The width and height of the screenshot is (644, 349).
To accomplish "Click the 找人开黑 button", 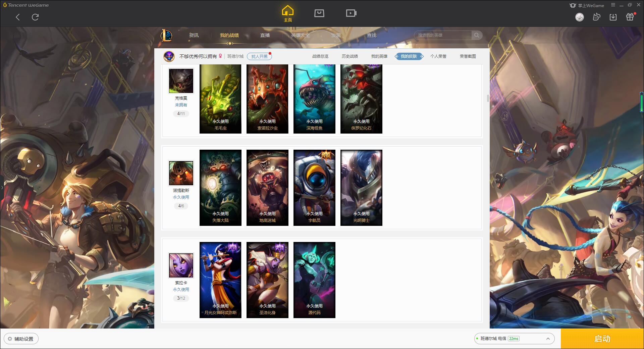I will click(x=259, y=56).
